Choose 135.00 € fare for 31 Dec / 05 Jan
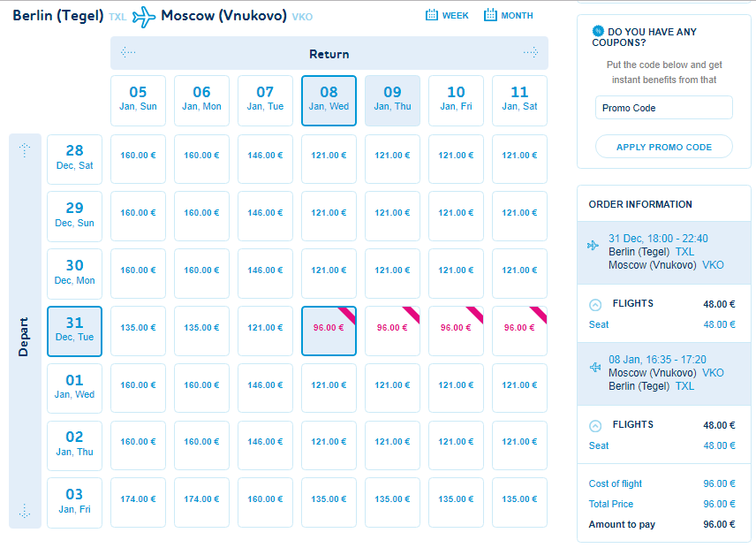The image size is (756, 548). [138, 331]
